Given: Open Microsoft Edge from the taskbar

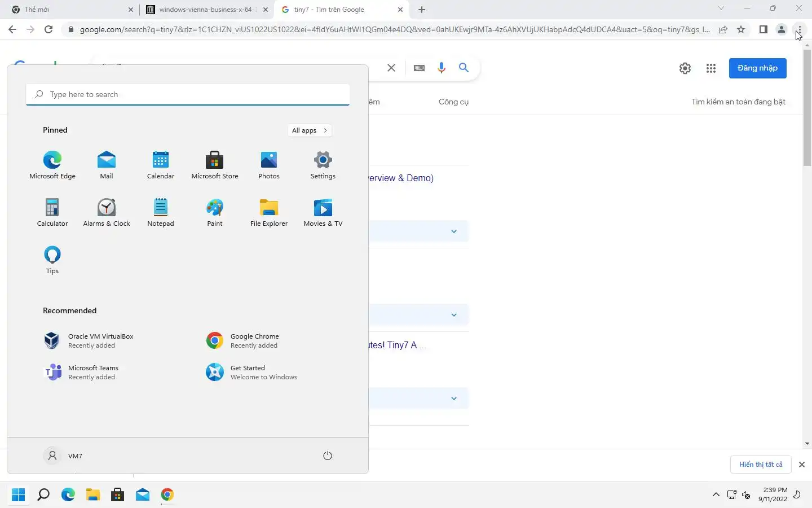Looking at the screenshot, I should [x=68, y=494].
